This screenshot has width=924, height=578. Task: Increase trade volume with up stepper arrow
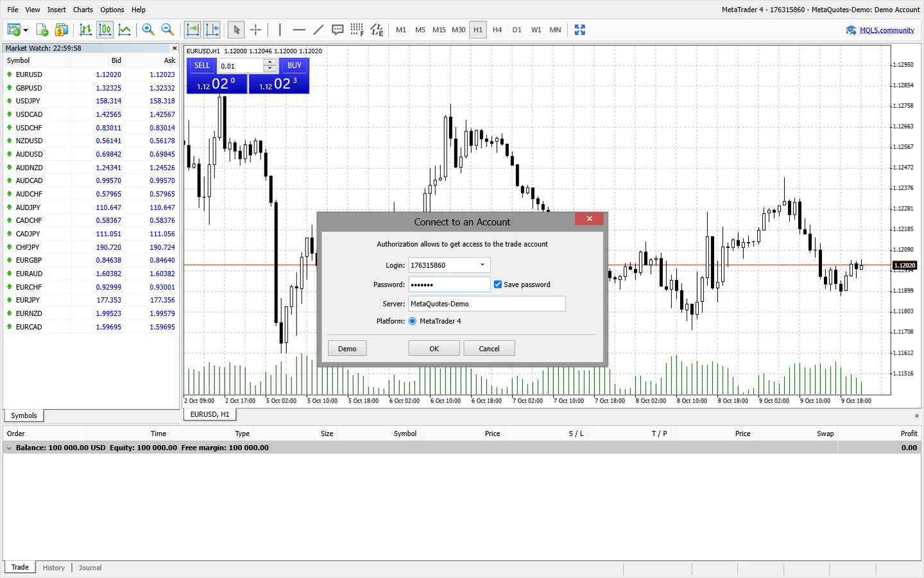[270, 62]
